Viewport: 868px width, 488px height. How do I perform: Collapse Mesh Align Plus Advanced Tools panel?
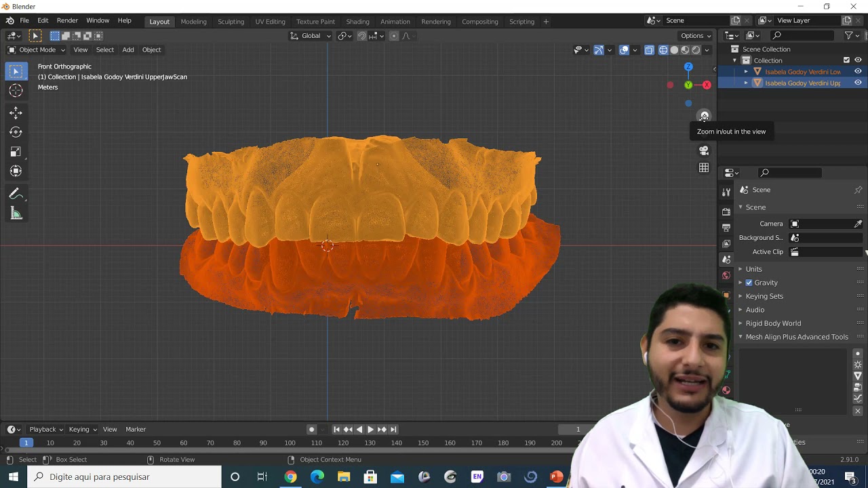pyautogui.click(x=797, y=337)
